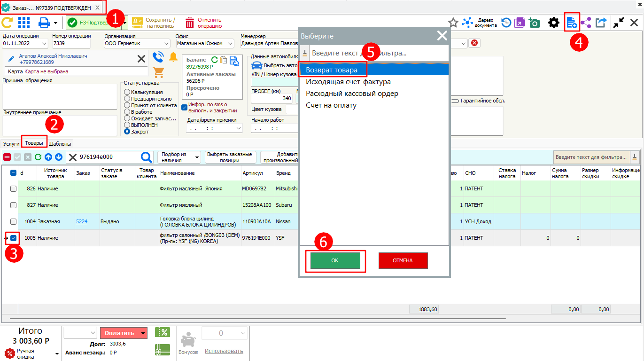The image size is (644, 361).
Task: Check the row 1004 checkbox
Action: point(13,221)
